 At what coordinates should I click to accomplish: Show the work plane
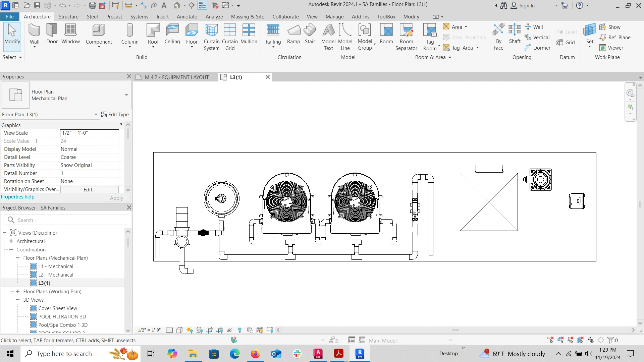(x=610, y=27)
